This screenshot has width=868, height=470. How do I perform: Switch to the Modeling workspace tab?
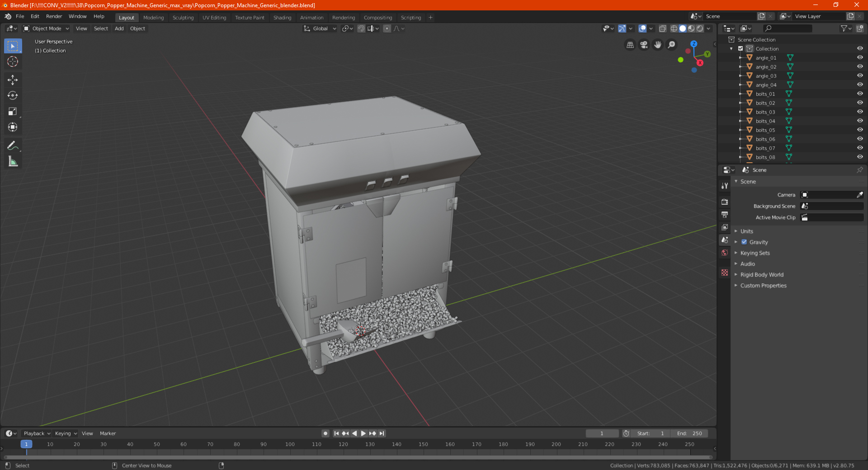(x=153, y=18)
